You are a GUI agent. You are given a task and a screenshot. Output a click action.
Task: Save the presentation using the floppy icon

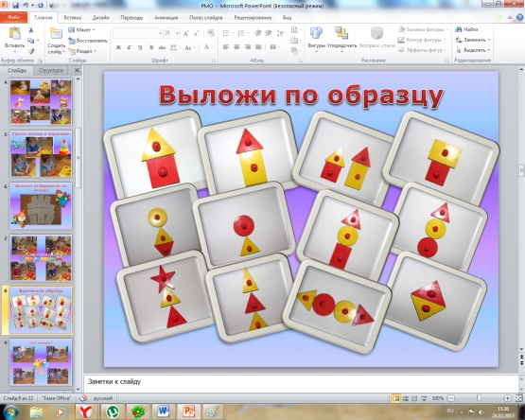point(15,6)
